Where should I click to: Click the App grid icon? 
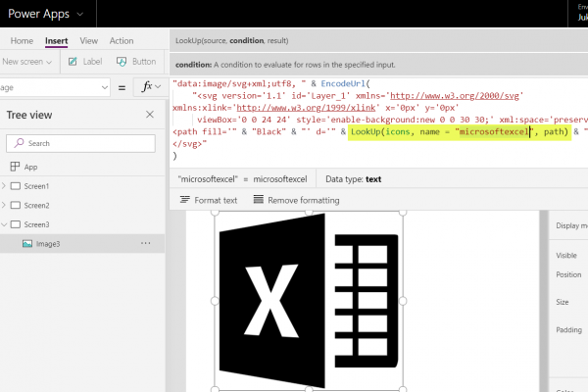click(15, 167)
